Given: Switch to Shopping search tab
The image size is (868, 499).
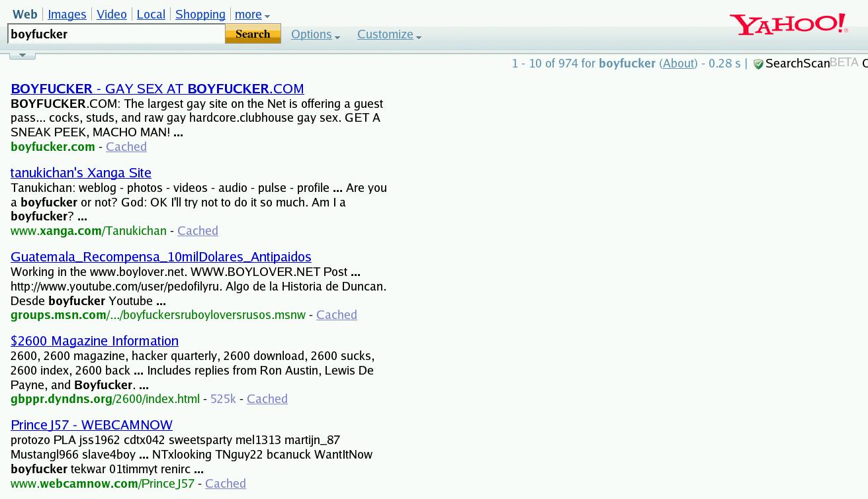Looking at the screenshot, I should [x=200, y=14].
